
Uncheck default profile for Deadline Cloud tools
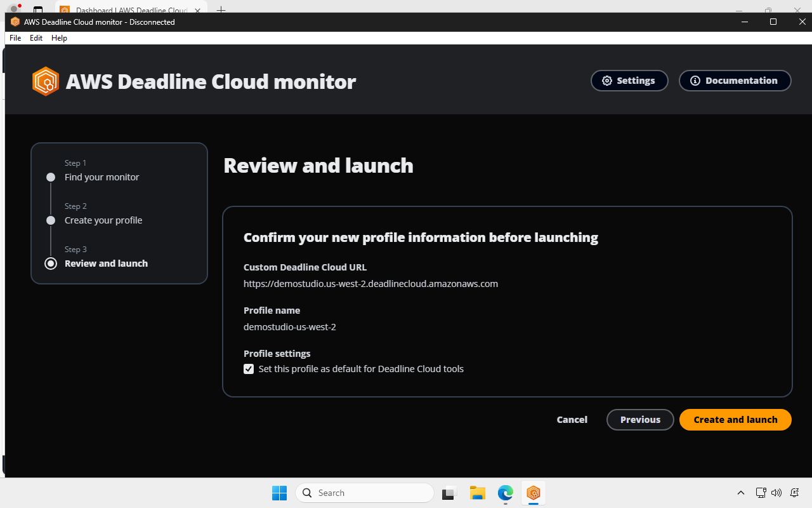coord(248,368)
